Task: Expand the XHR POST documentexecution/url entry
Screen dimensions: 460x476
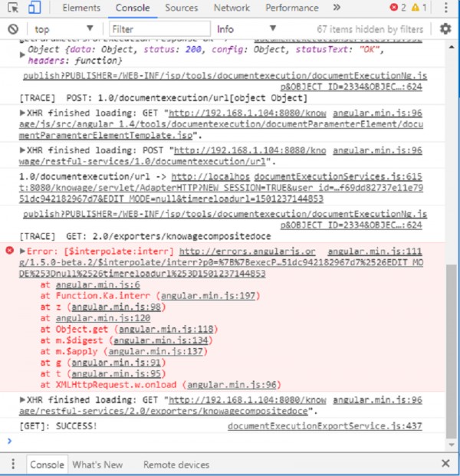Action: (22, 150)
